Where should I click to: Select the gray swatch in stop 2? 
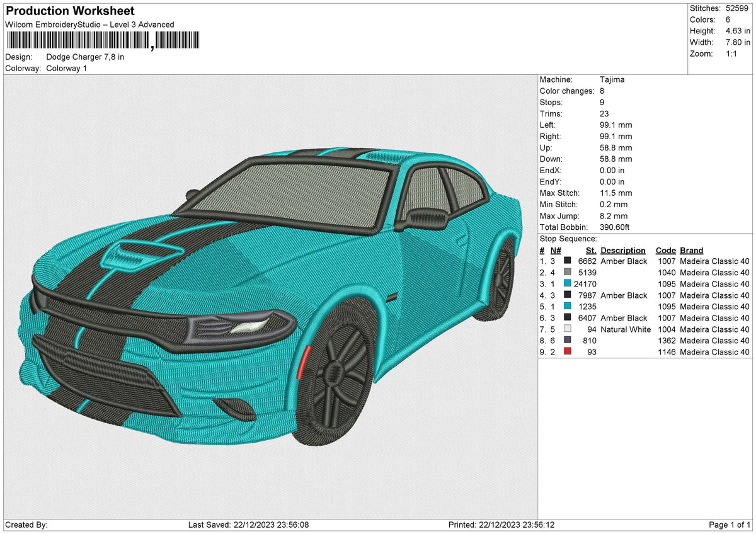[x=568, y=273]
